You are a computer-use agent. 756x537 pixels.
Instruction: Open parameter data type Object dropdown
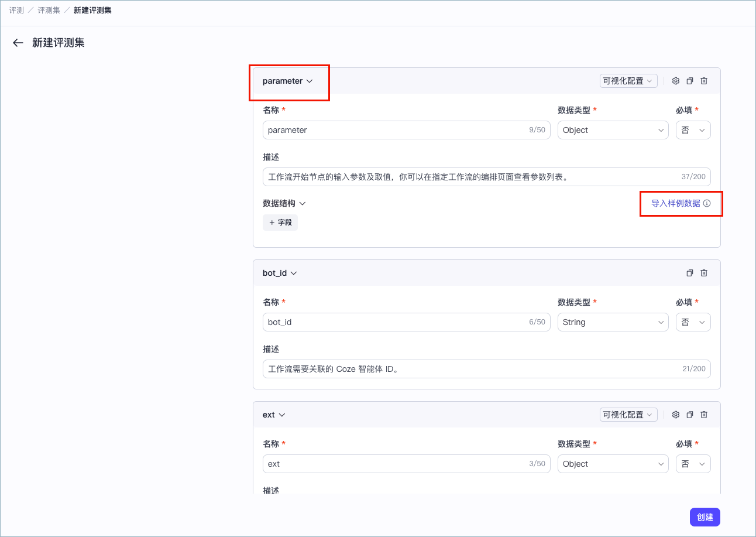pos(613,130)
